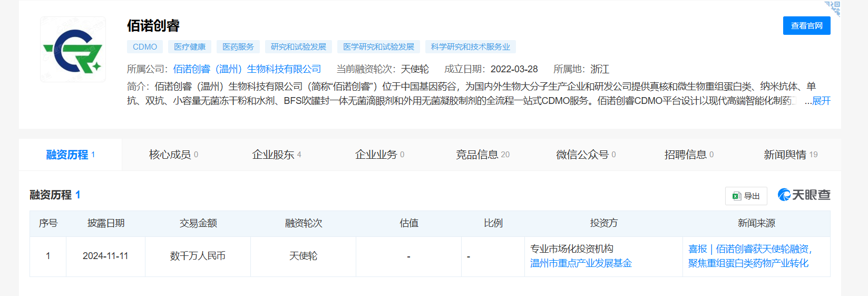Export the table with 导出 button

746,196
